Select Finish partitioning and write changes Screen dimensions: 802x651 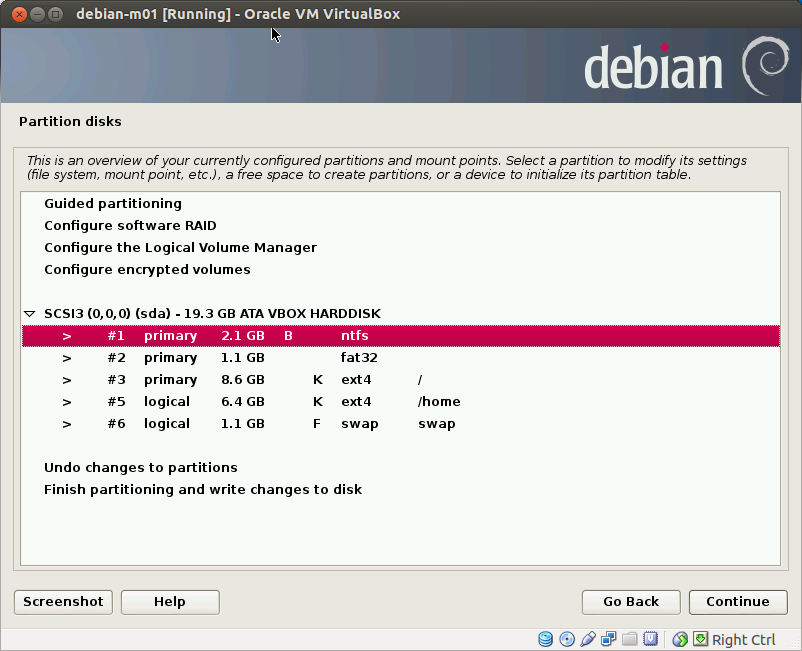(400, 489)
